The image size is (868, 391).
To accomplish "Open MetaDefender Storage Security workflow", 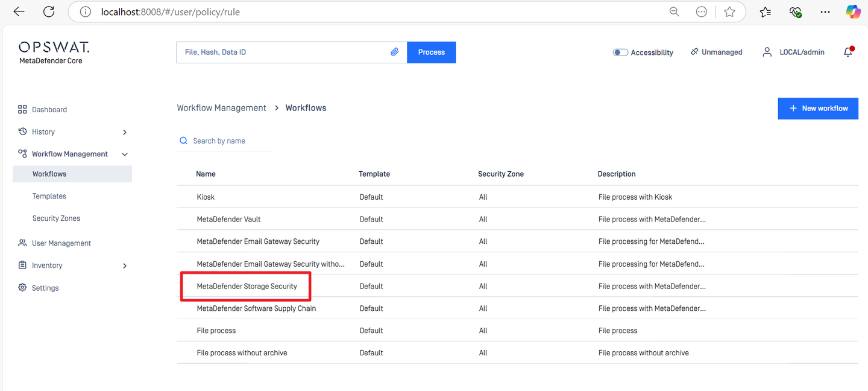I will coord(247,286).
